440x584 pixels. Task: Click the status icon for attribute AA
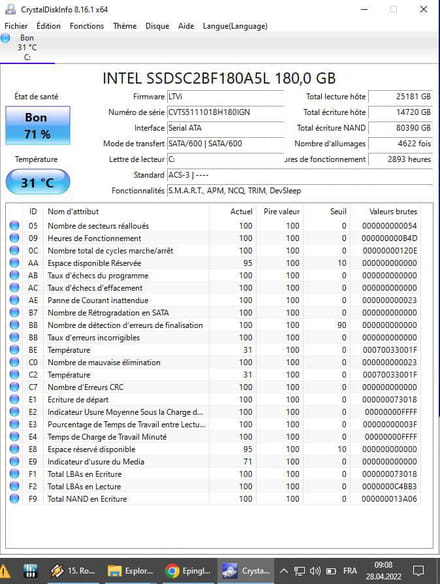click(14, 263)
